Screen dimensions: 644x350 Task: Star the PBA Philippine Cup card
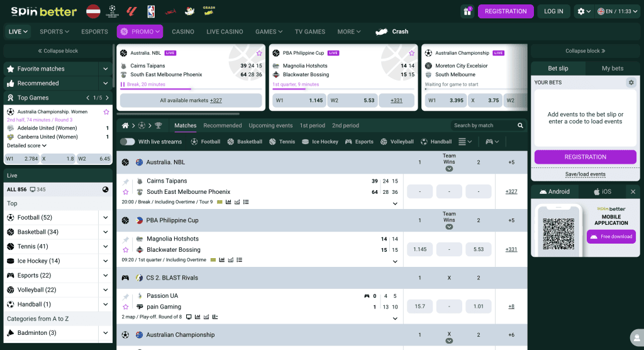pyautogui.click(x=411, y=54)
